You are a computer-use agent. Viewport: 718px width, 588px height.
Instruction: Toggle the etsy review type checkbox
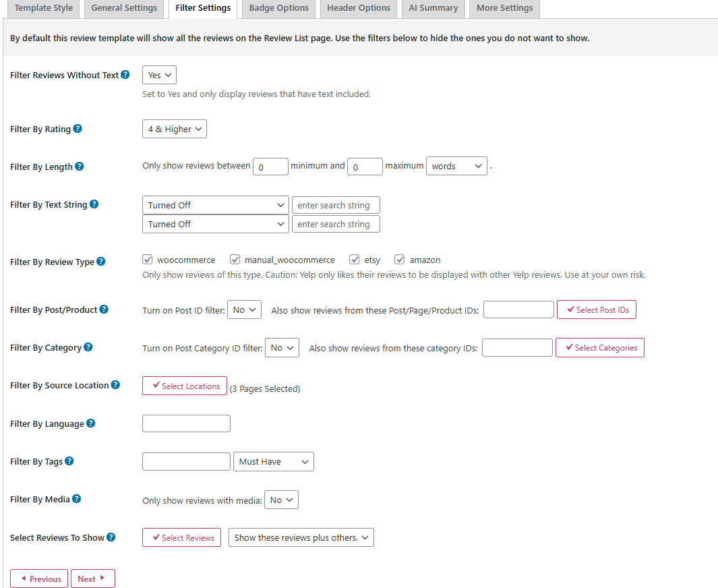[x=355, y=260]
